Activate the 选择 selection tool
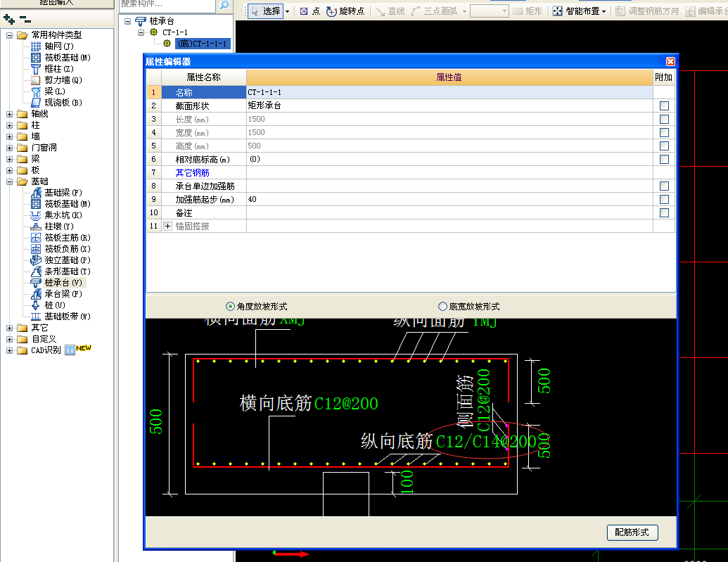Image resolution: width=728 pixels, height=562 pixels. (266, 11)
